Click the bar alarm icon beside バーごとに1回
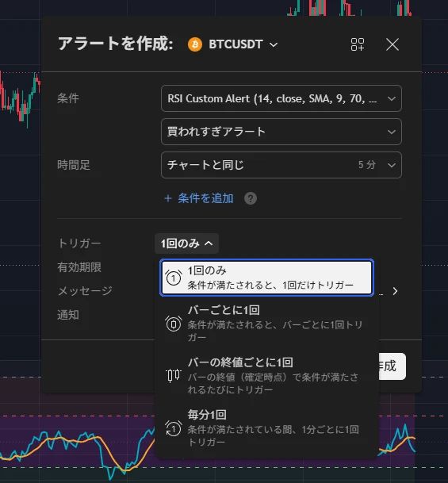448x483 pixels. tap(174, 324)
